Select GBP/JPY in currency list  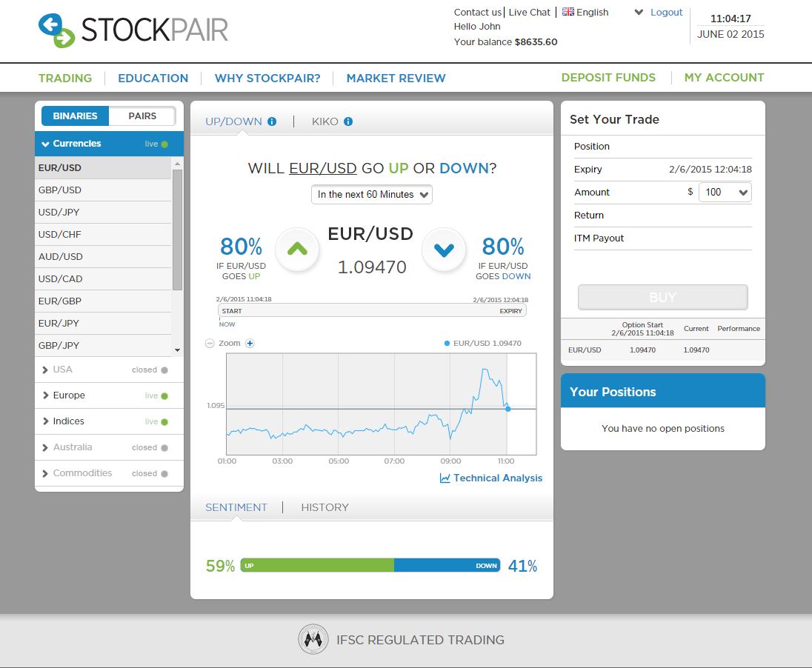click(x=103, y=346)
